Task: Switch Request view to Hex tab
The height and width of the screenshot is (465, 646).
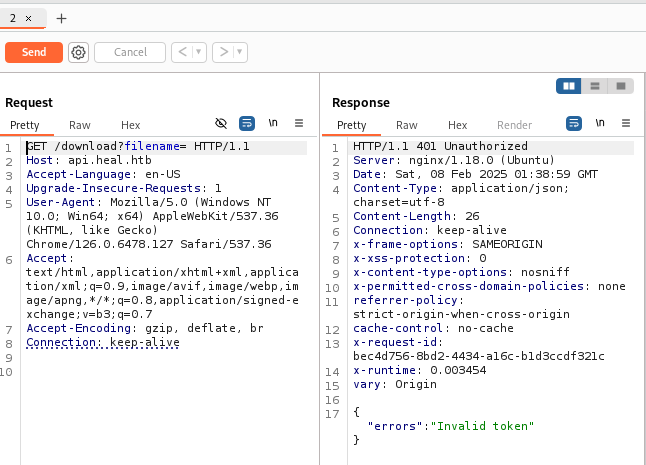Action: pos(131,125)
